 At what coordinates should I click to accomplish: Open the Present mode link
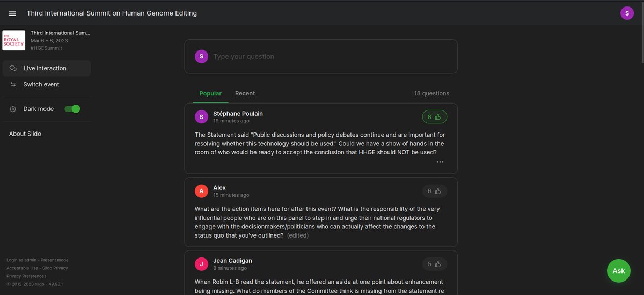(54, 260)
